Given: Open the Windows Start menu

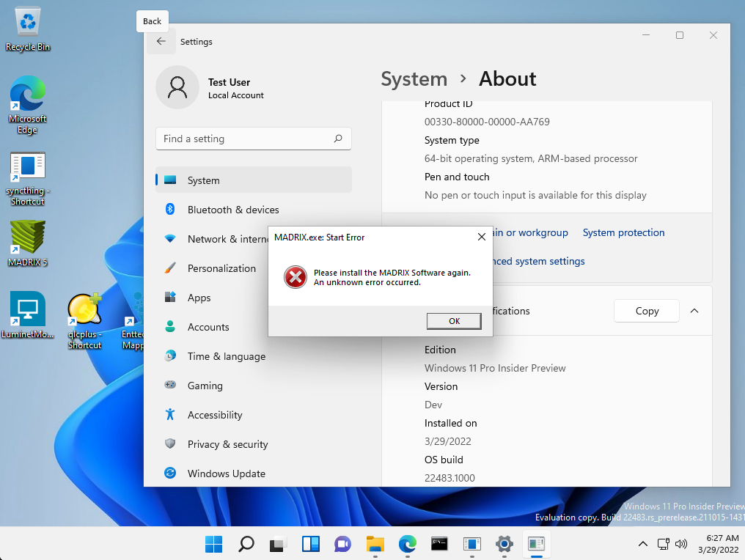Looking at the screenshot, I should 214,544.
